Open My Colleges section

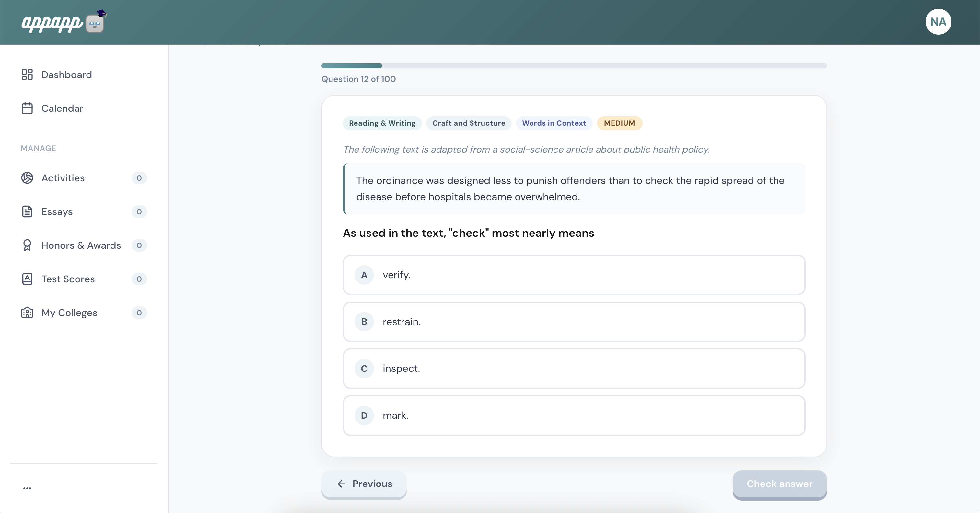(x=84, y=313)
